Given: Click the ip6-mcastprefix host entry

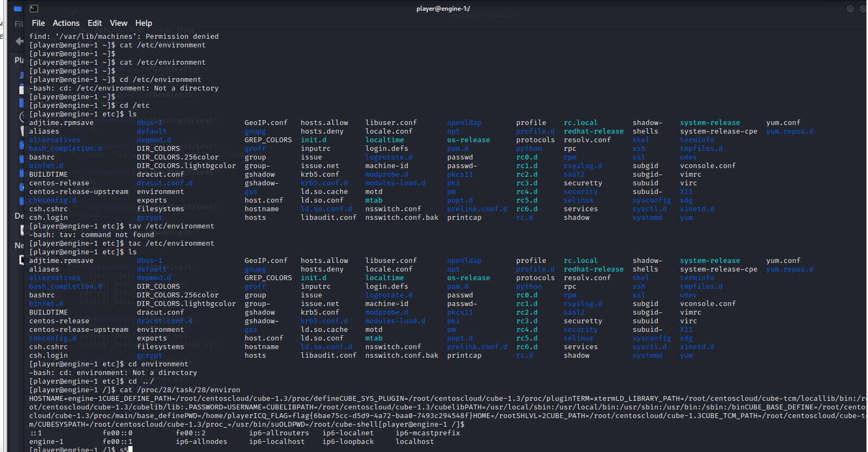Looking at the screenshot, I should (428, 433).
